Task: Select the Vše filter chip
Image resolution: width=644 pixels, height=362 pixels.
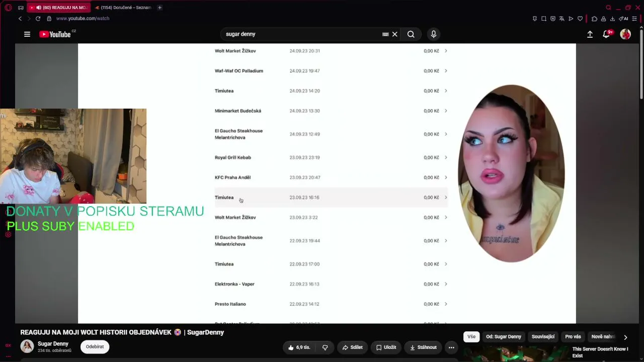Action: tap(471, 337)
